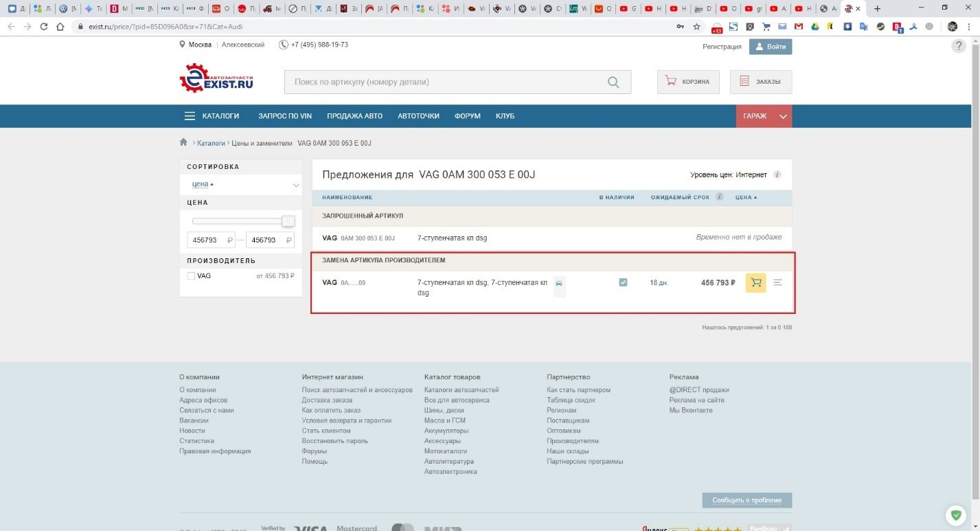Image resolution: width=980 pixels, height=531 pixels.
Task: Open the Заказы orders button
Action: pos(761,82)
